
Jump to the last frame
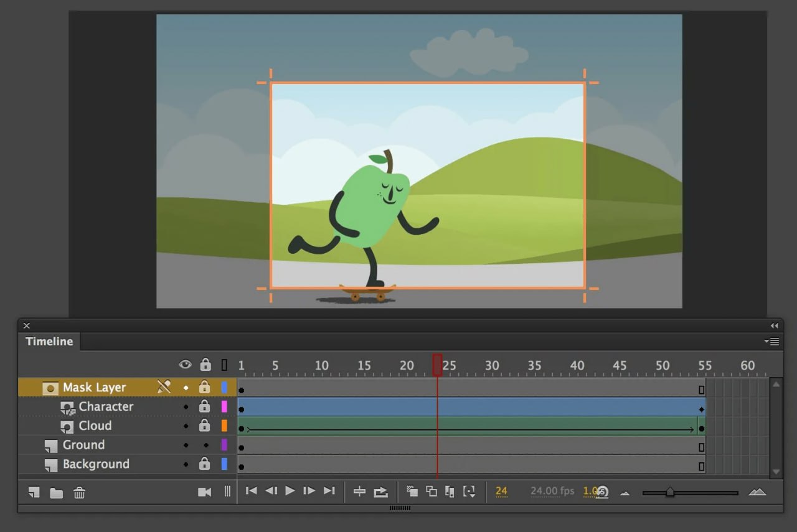click(x=328, y=491)
